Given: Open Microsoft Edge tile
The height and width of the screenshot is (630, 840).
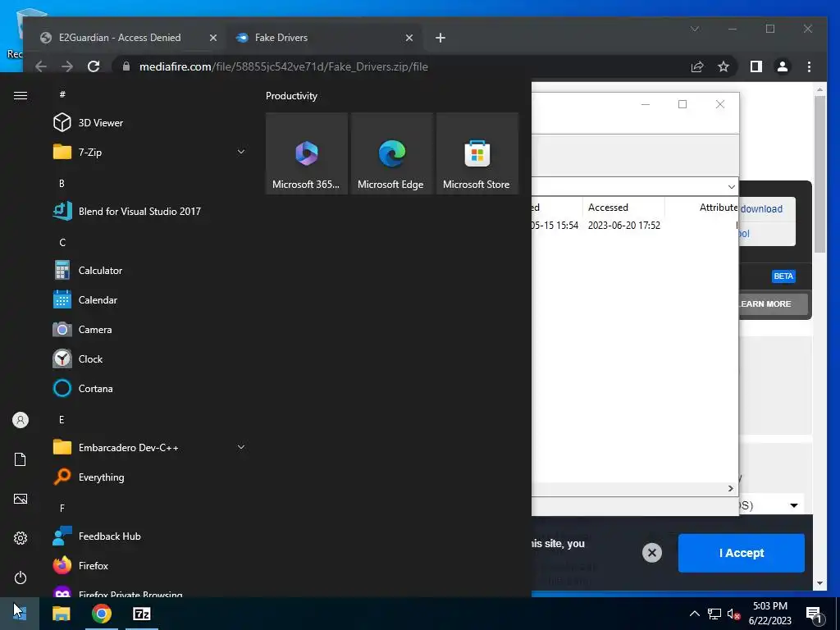Looking at the screenshot, I should click(x=391, y=153).
